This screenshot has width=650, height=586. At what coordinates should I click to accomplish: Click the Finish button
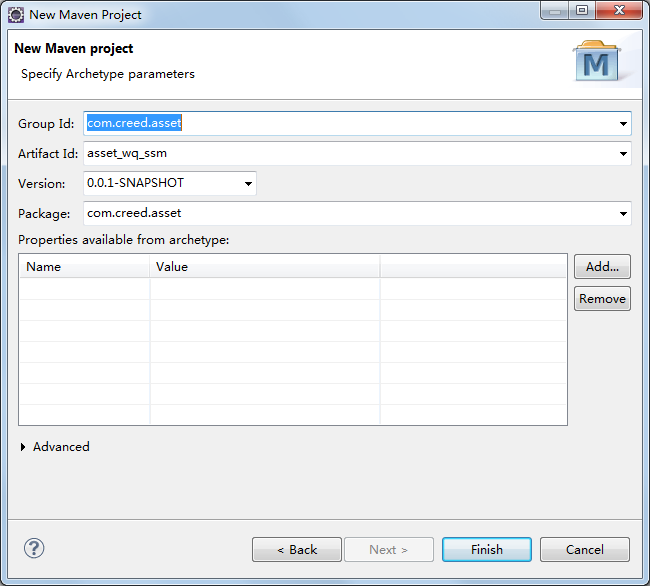487,550
